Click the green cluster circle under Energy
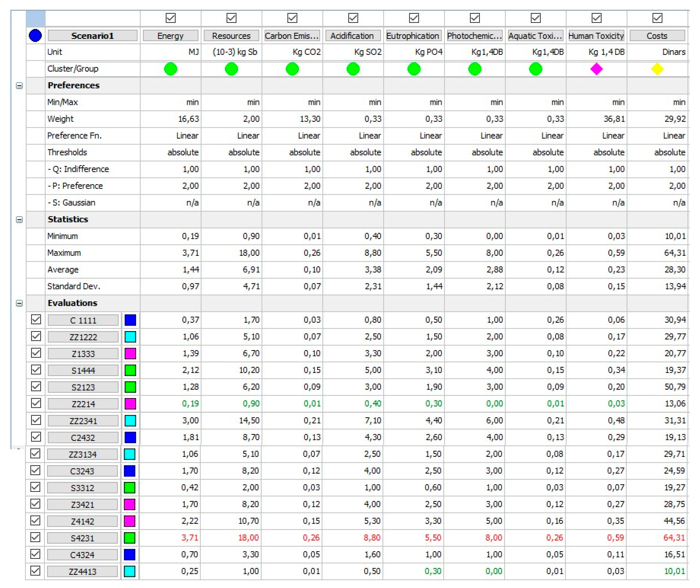This screenshot has width=700, height=588. 171,69
